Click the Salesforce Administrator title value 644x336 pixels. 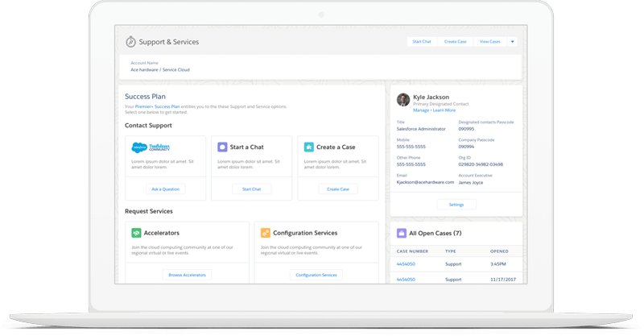pos(421,129)
